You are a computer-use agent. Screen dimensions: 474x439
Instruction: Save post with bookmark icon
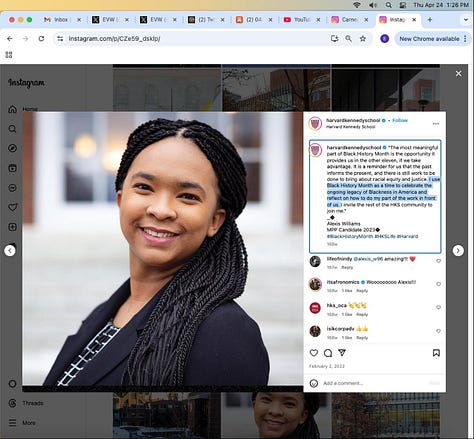[436, 353]
